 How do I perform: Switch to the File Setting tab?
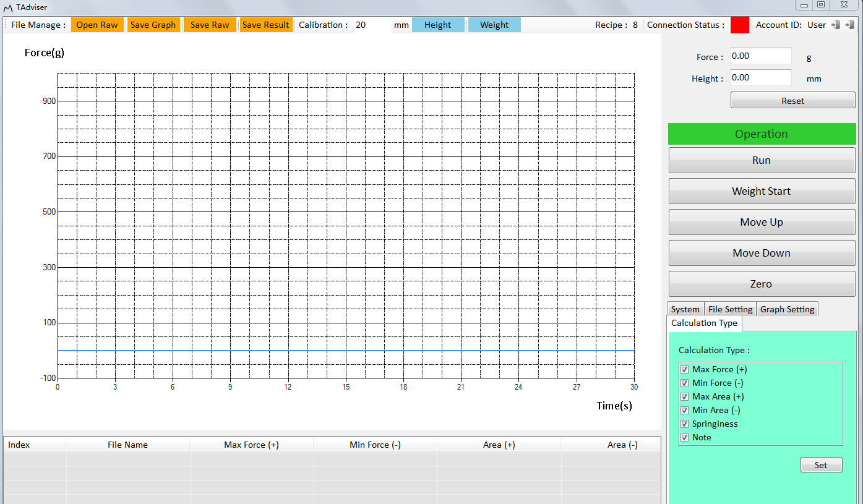(x=730, y=309)
